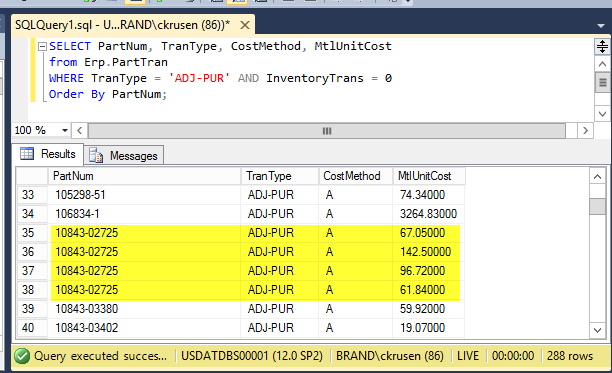Switch to the Messages tab
This screenshot has width=612, height=373.
pos(124,156)
